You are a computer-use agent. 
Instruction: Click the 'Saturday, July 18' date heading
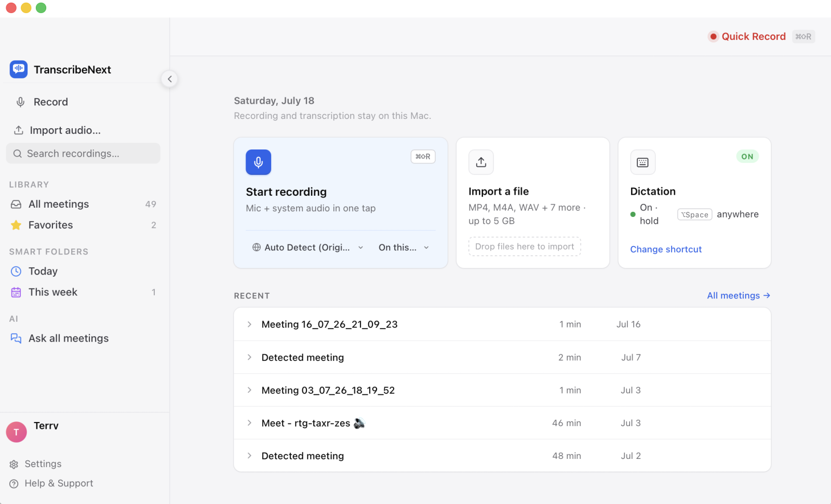click(274, 101)
